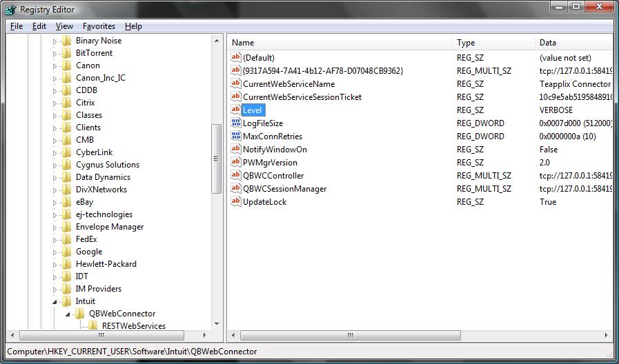
Task: Click the icon beside QBWCSessionManager
Action: (236, 188)
